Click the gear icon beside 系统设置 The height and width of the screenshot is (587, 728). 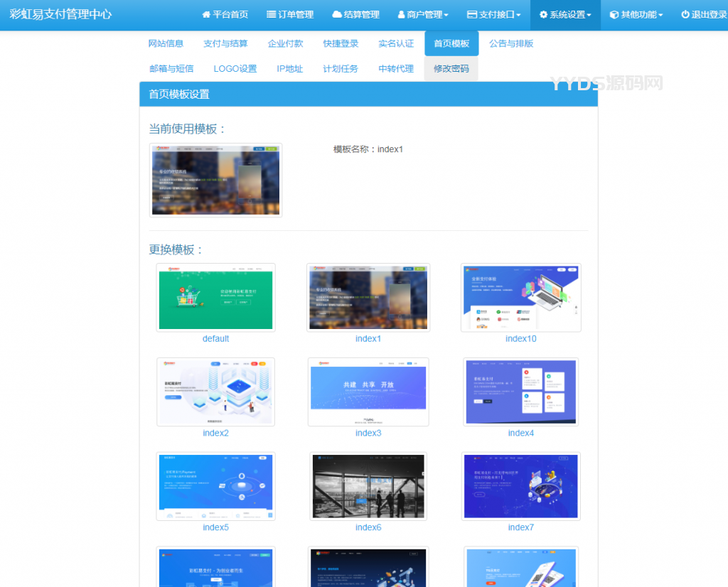click(544, 15)
